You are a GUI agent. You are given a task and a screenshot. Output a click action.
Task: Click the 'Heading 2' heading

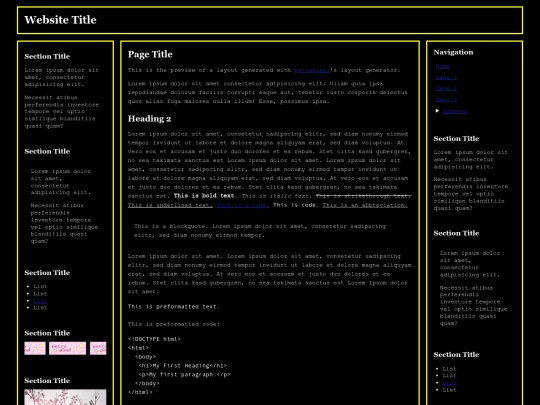[x=149, y=119]
